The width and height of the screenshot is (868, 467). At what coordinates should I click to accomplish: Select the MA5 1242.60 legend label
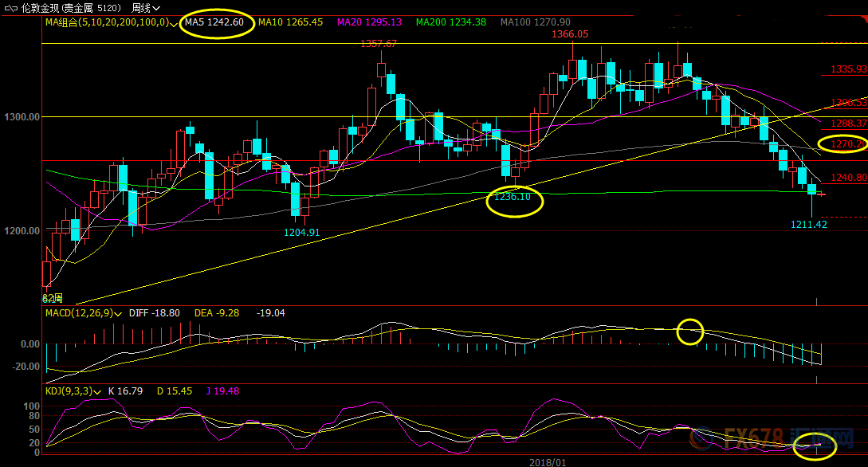[x=214, y=22]
